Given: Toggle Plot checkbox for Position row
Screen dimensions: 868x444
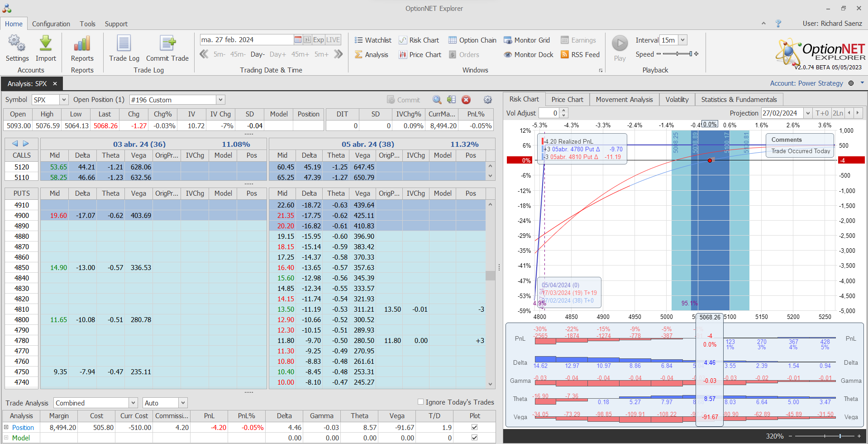Looking at the screenshot, I should click(x=474, y=427).
